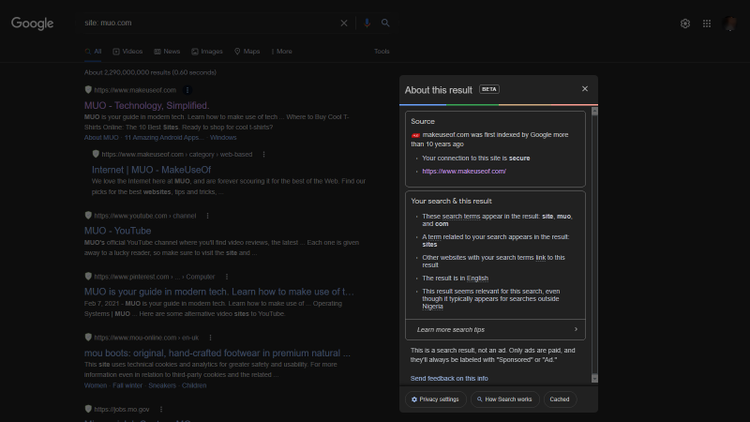Click Send feedback on this info
Screen dimensions: 750x422
tap(449, 378)
